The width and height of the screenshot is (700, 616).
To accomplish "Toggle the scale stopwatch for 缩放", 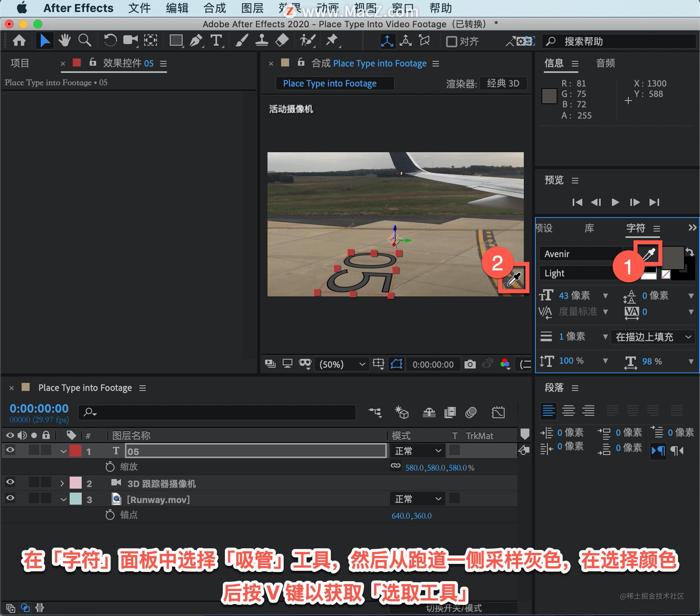I will [x=110, y=467].
